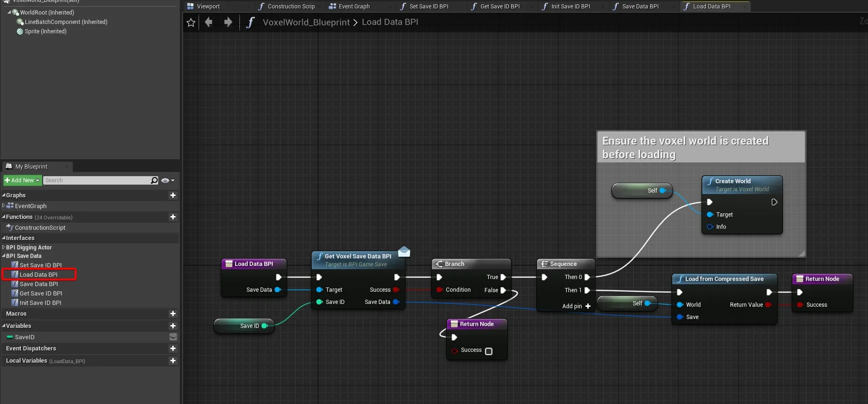The width and height of the screenshot is (868, 404).
Task: Expand the BPI Digging Actor category
Action: [x=4, y=247]
